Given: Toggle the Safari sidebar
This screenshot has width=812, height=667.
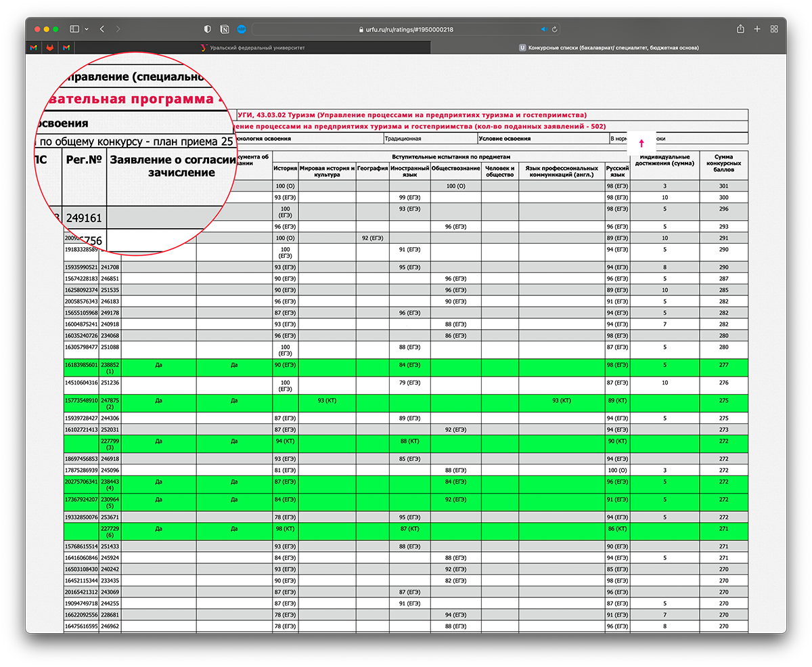Looking at the screenshot, I should pyautogui.click(x=73, y=29).
